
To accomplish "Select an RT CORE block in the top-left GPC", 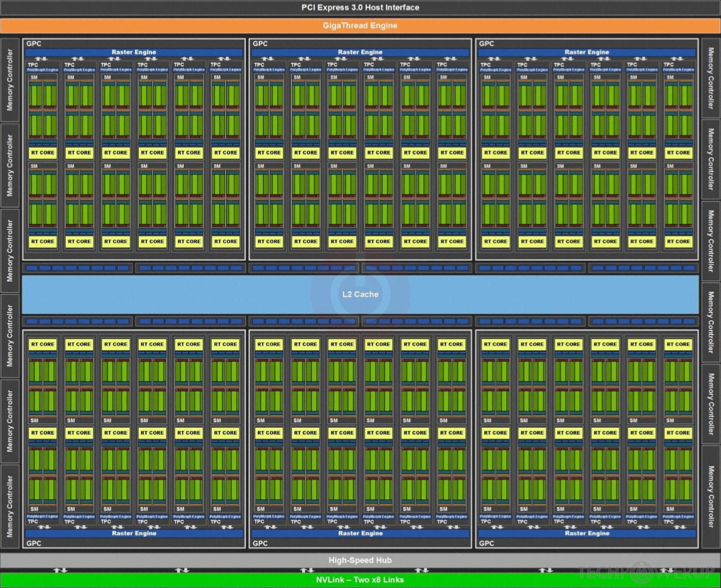I will (x=42, y=152).
